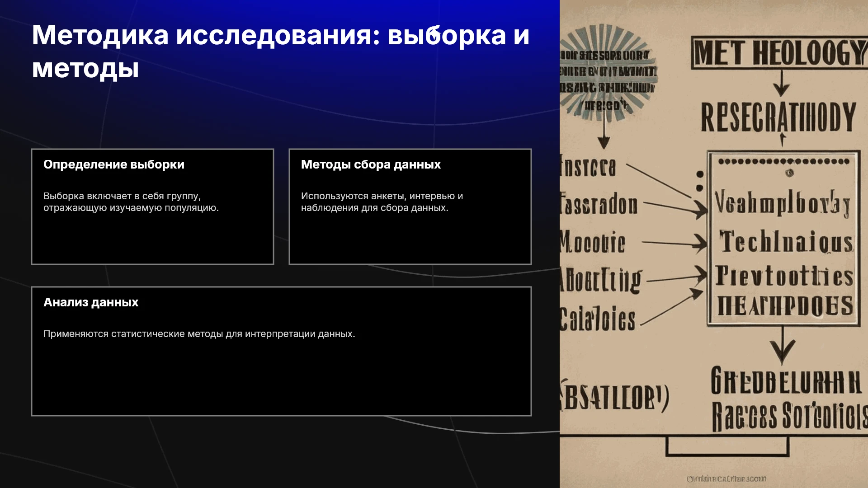Click the 'Анализ данных' card heading

pyautogui.click(x=91, y=302)
